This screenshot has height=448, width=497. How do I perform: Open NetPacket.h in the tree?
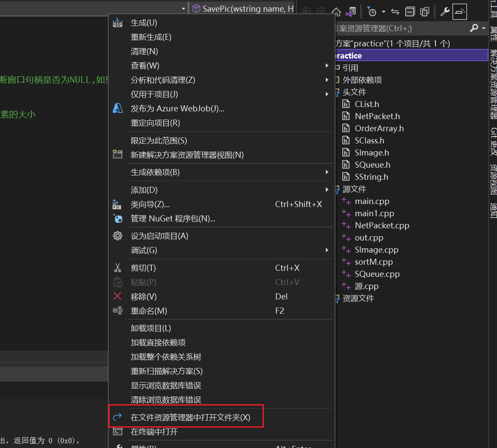click(x=377, y=116)
